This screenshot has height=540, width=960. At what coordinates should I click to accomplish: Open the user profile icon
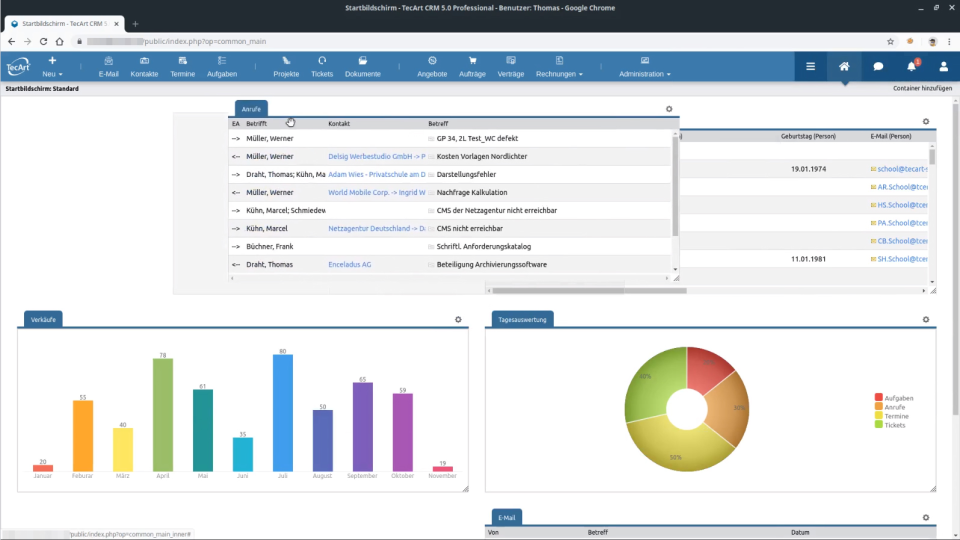943,66
